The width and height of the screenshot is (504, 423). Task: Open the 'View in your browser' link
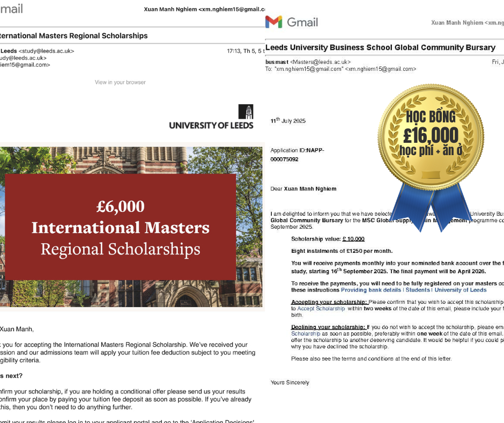pos(120,83)
